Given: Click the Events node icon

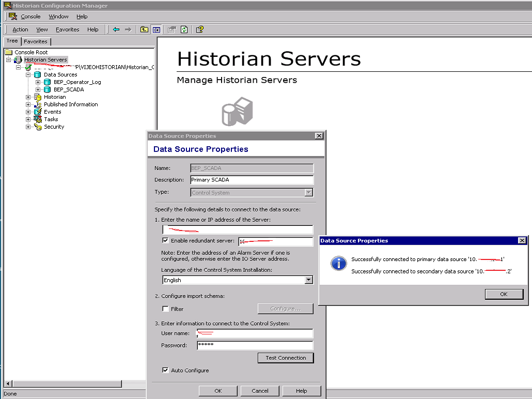Looking at the screenshot, I should [38, 112].
